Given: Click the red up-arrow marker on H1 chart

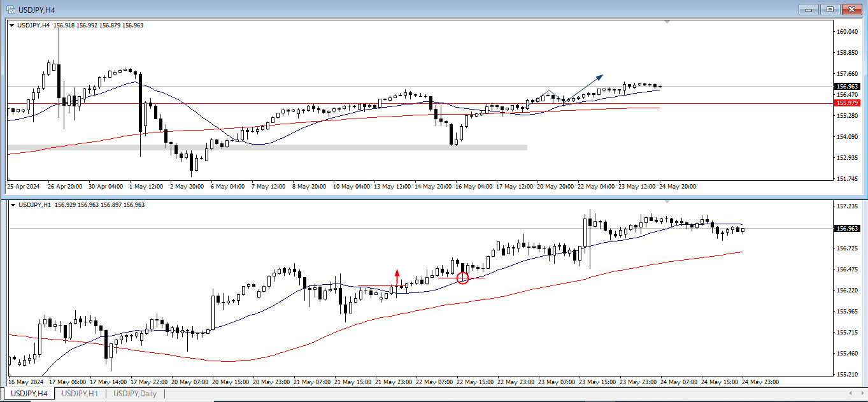Looking at the screenshot, I should 397,276.
